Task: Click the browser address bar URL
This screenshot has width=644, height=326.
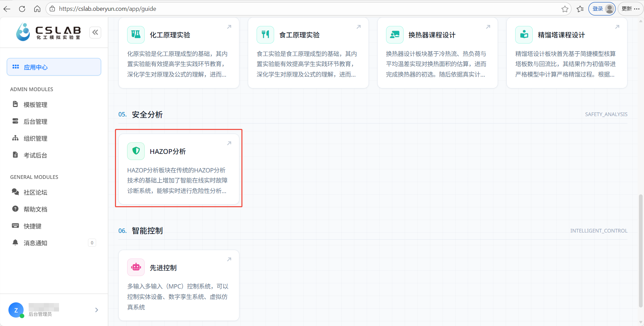Action: coord(108,9)
